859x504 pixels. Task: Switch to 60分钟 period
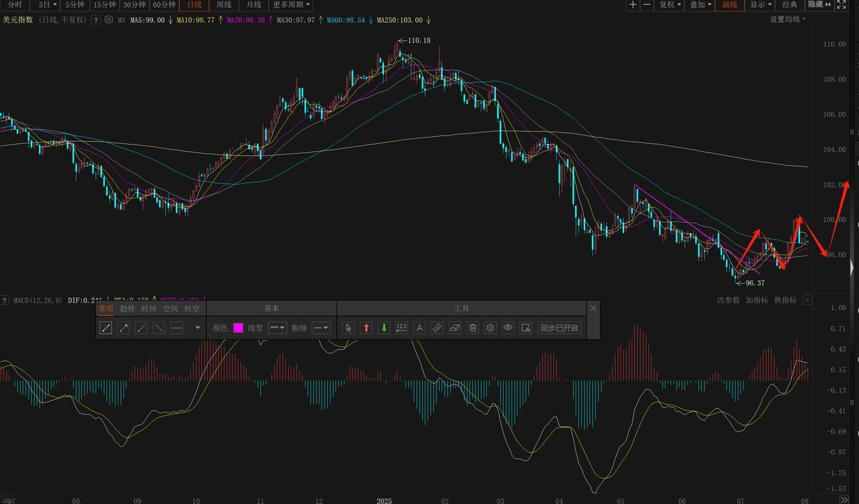click(164, 5)
